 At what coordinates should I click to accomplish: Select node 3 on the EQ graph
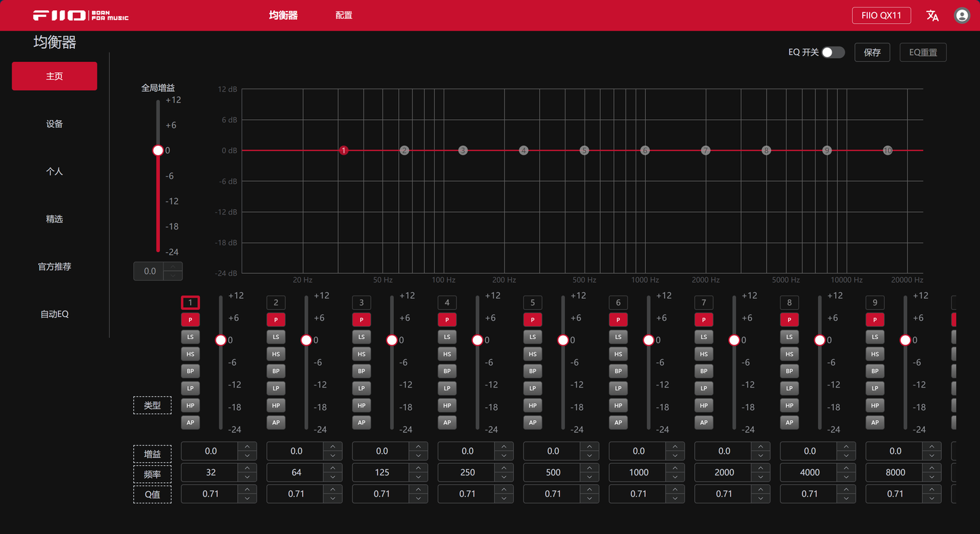[463, 151]
